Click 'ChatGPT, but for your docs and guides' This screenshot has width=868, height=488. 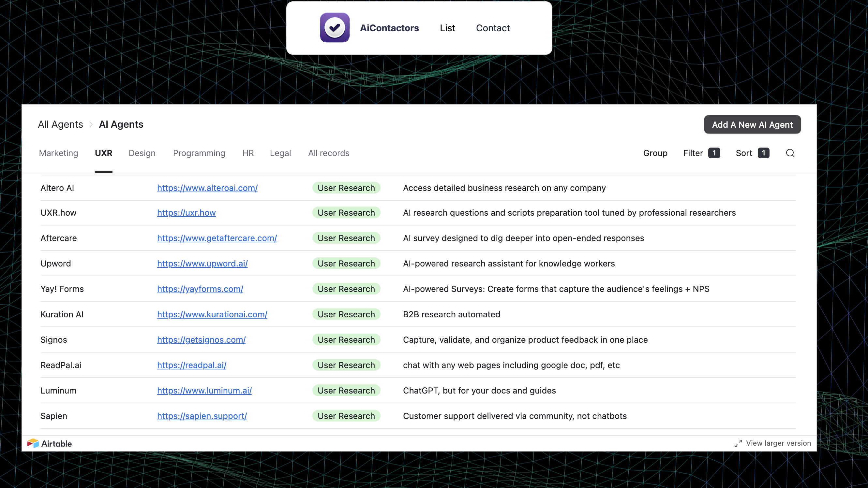[x=479, y=390]
